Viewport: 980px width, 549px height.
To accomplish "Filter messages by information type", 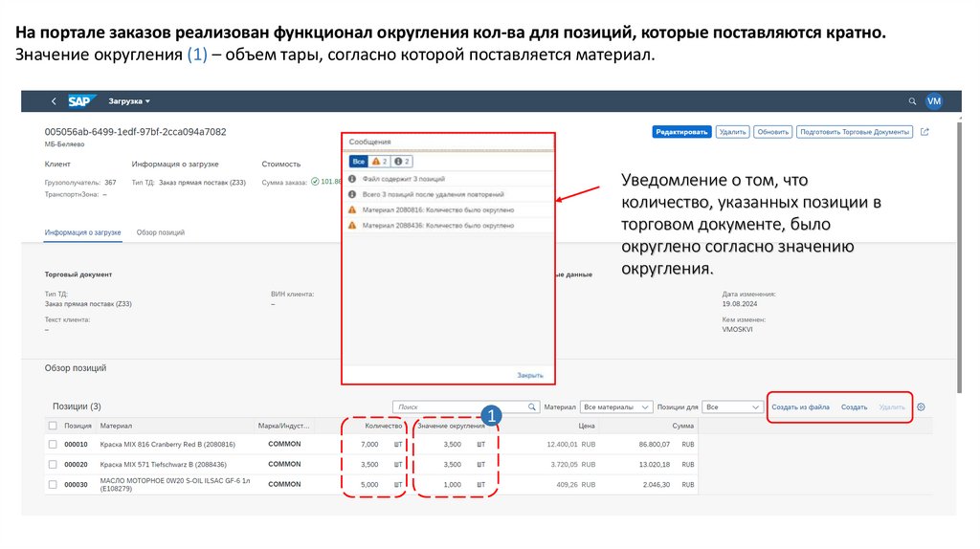I will tap(401, 162).
